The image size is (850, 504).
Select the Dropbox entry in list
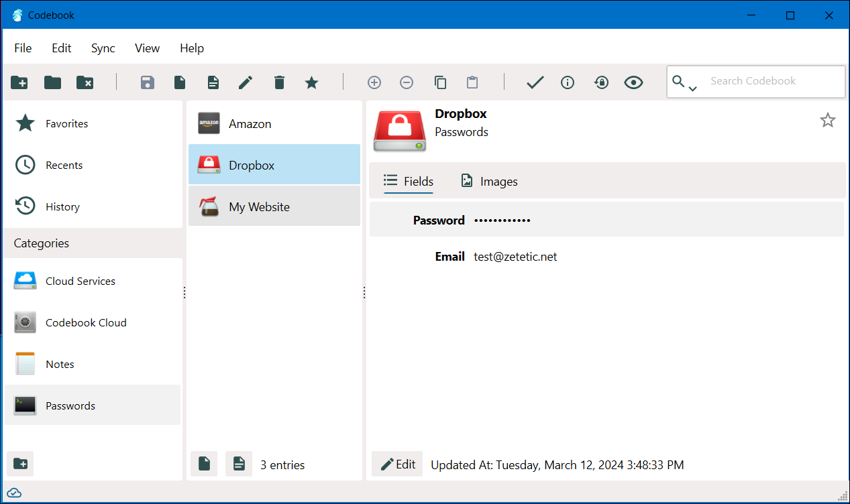pyautogui.click(x=274, y=165)
